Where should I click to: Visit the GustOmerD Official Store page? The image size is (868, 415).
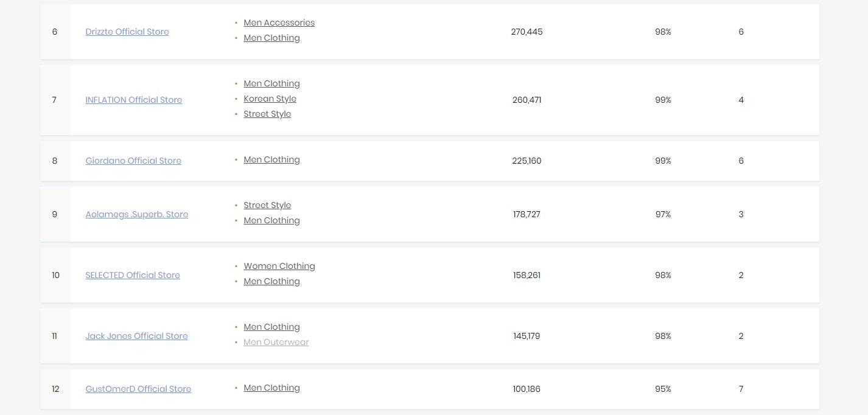pyautogui.click(x=138, y=389)
